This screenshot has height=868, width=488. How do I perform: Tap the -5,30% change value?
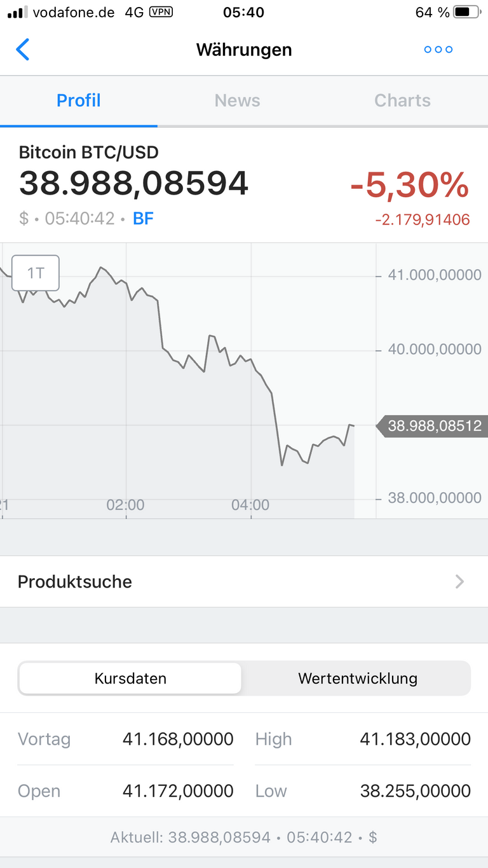410,186
